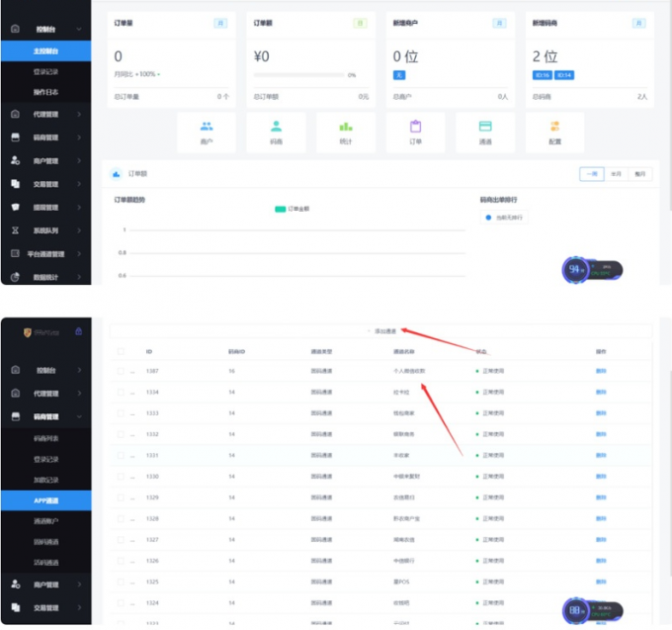Image resolution: width=672 pixels, height=630 pixels.
Task: Click the blue chart icon beside 订单额 heading
Action: 116,174
